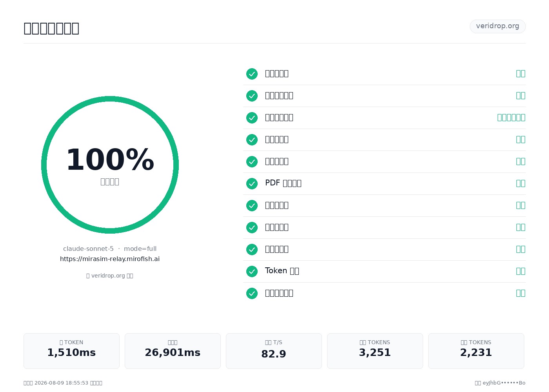Open the veridrop.org badge in the header
The width and height of the screenshot is (549, 392).
point(498,26)
